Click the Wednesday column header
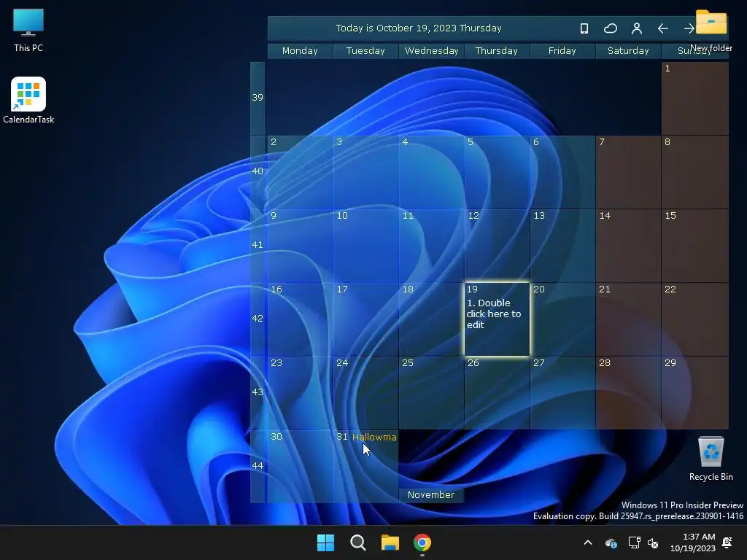Image resolution: width=747 pixels, height=560 pixels. (x=431, y=51)
